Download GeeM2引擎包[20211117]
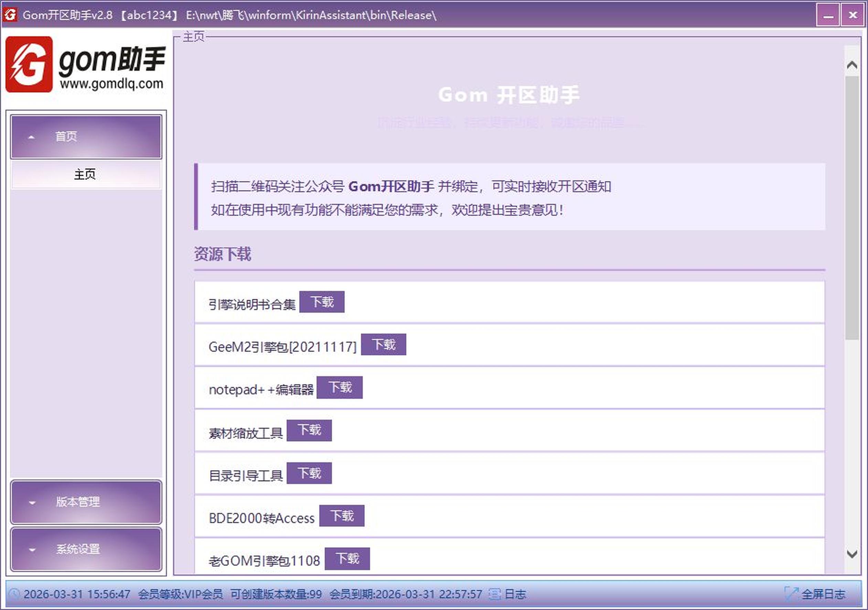Image resolution: width=868 pixels, height=610 pixels. (383, 345)
